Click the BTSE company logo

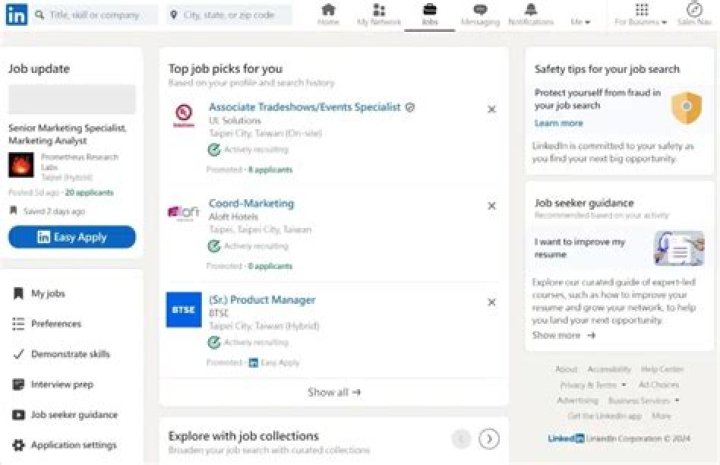tap(184, 309)
